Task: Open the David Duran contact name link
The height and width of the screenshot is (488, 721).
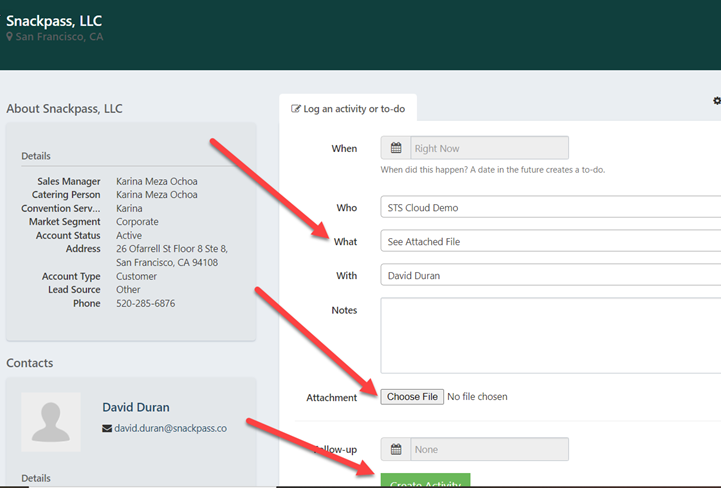Action: pyautogui.click(x=136, y=407)
